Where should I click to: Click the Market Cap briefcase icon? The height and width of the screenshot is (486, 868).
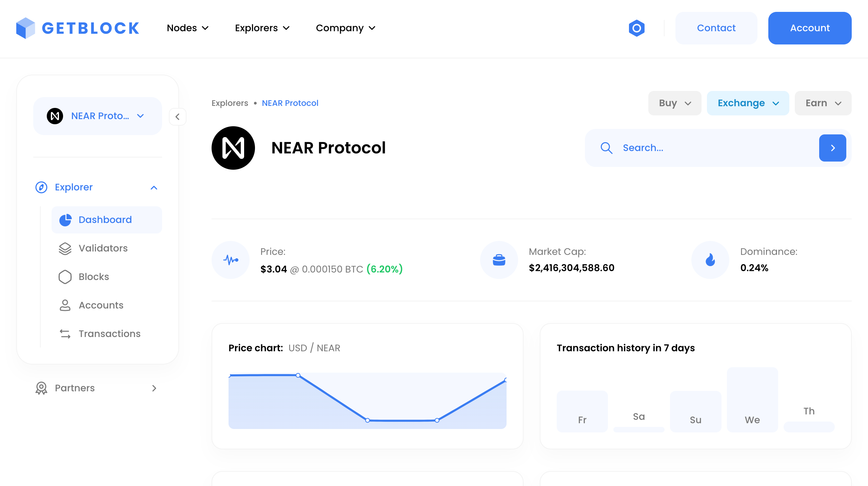point(499,260)
